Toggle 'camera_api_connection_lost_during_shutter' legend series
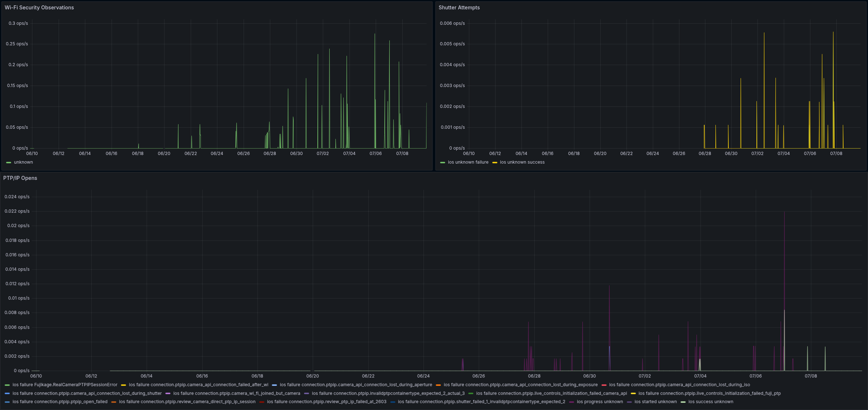The image size is (868, 410). [87, 393]
